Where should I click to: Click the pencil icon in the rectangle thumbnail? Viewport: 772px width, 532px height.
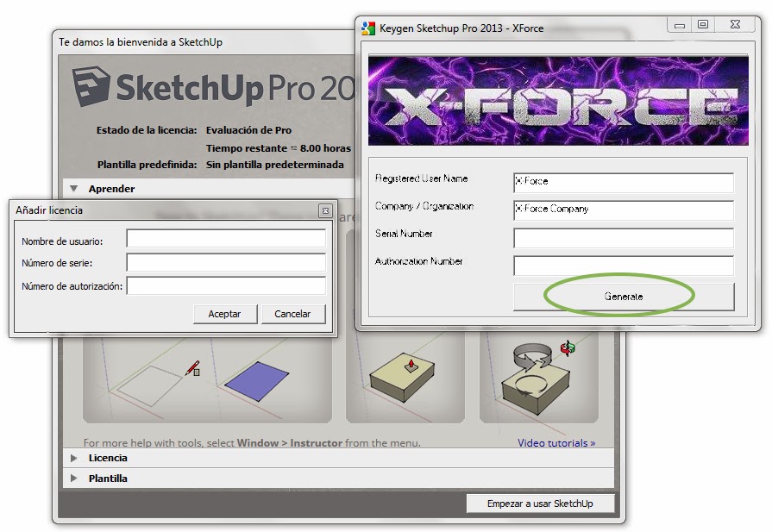pos(193,368)
